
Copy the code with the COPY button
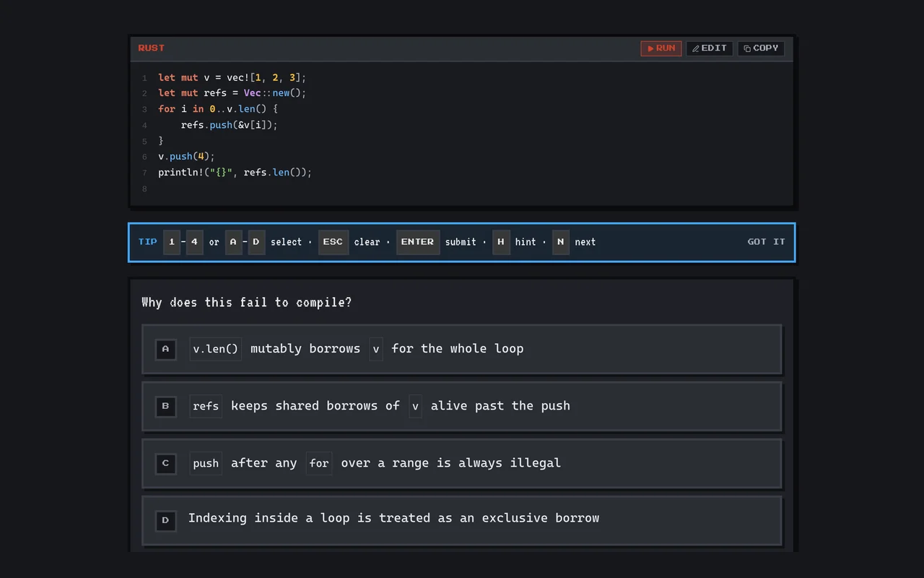761,48
